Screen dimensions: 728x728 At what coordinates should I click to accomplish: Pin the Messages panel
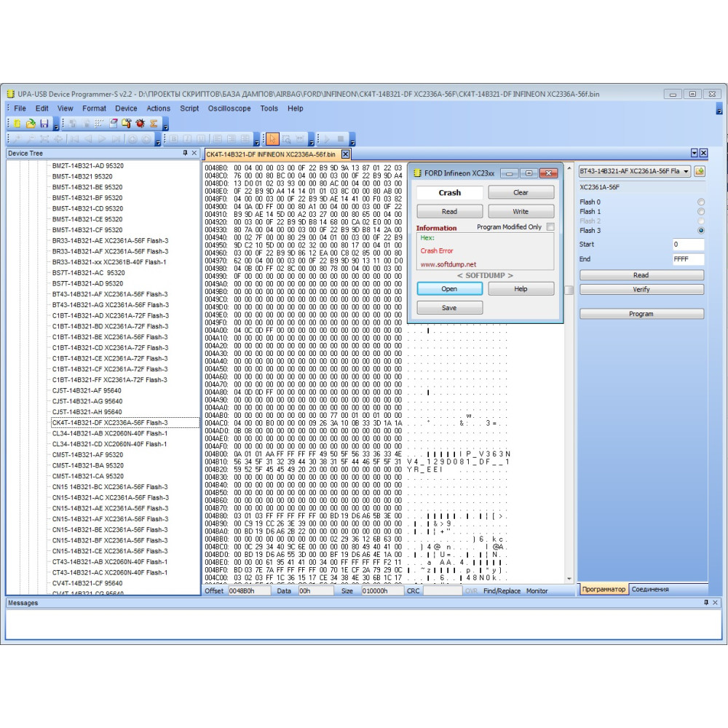click(706, 602)
